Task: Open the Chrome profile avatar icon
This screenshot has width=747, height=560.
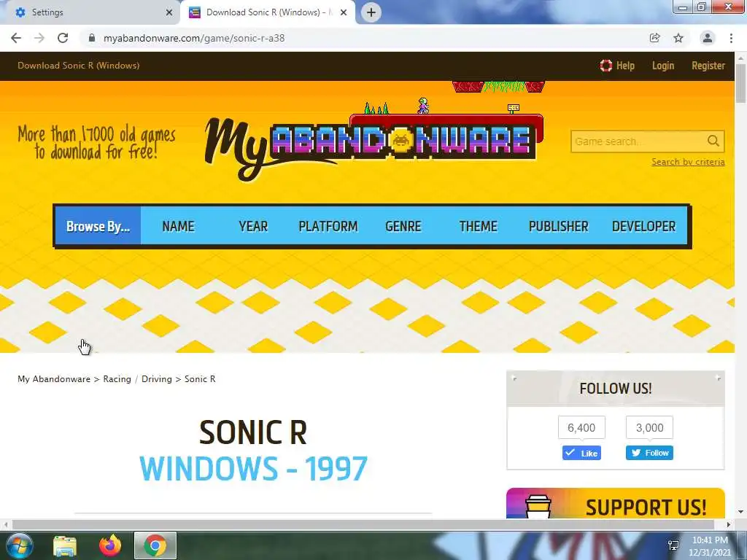Action: [708, 38]
